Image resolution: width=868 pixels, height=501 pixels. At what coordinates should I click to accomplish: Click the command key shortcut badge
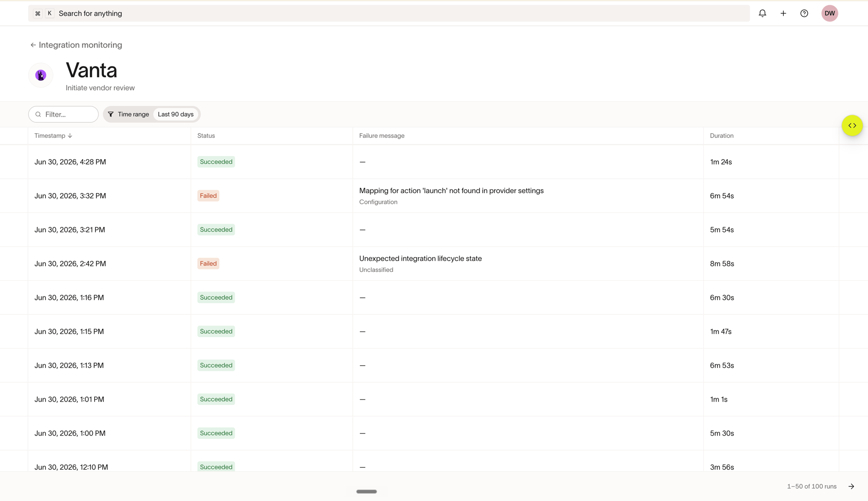(38, 13)
